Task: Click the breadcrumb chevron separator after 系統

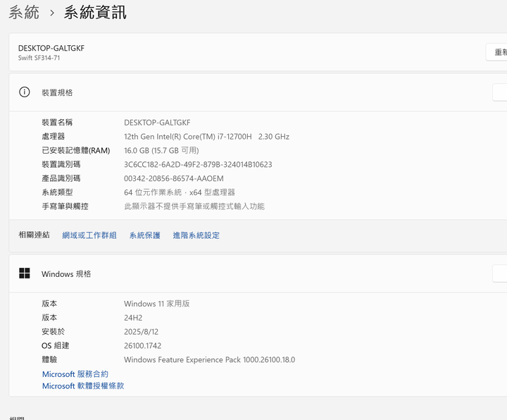Action: pyautogui.click(x=51, y=13)
